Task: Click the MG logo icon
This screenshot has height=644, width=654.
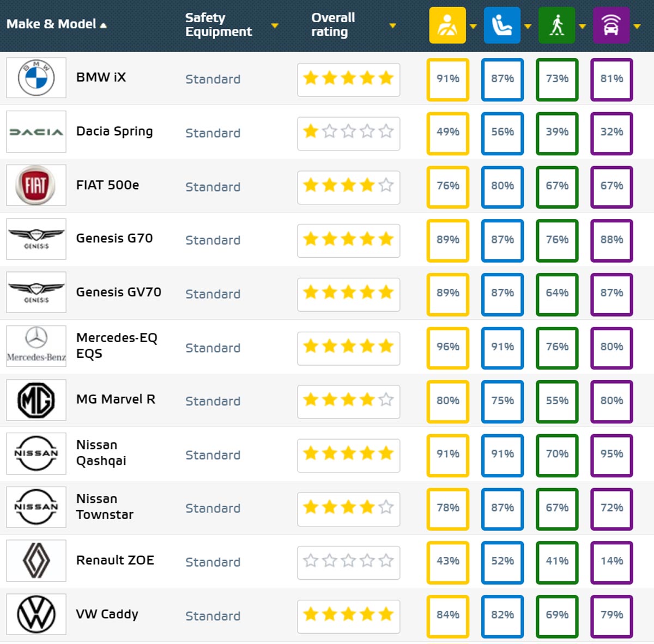Action: click(36, 400)
